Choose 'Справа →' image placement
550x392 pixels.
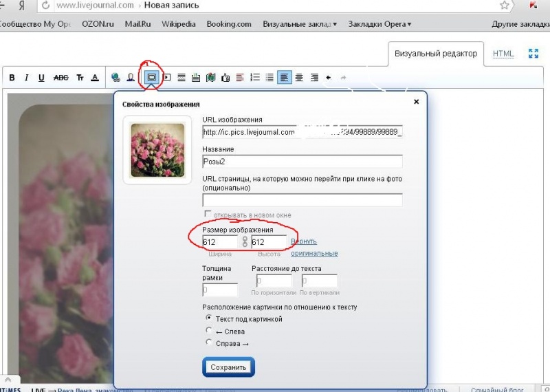[209, 342]
